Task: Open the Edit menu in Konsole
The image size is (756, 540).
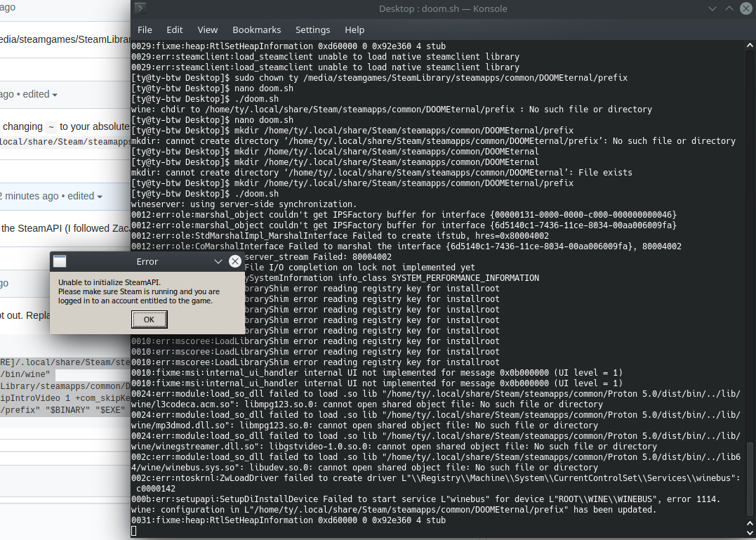Action: coord(175,30)
